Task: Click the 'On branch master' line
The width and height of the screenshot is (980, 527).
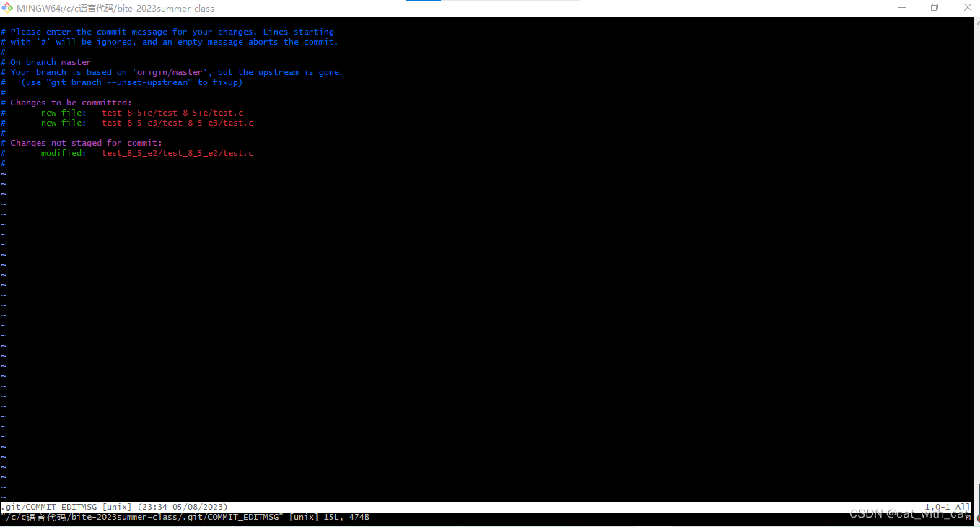Action: coord(46,62)
